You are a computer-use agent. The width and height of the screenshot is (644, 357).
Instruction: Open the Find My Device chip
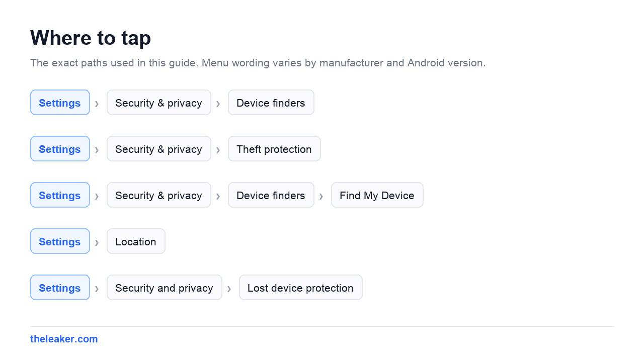pyautogui.click(x=377, y=195)
